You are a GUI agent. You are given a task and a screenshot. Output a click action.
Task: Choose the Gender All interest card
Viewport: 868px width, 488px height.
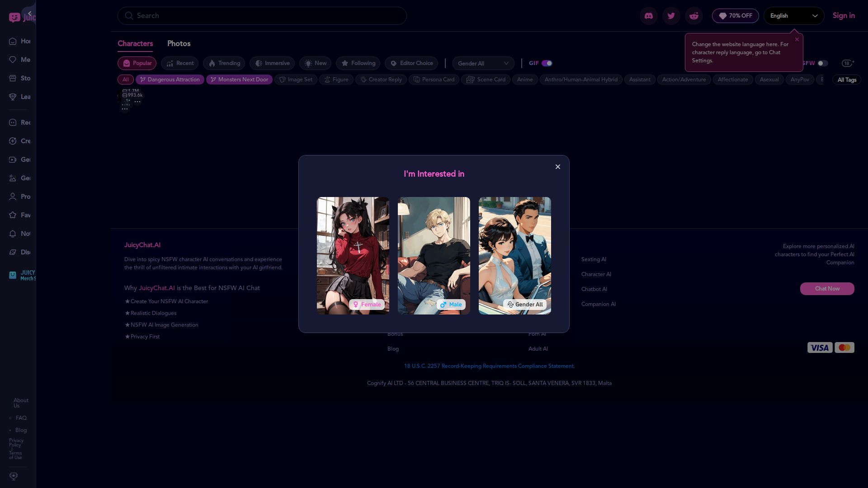point(515,256)
